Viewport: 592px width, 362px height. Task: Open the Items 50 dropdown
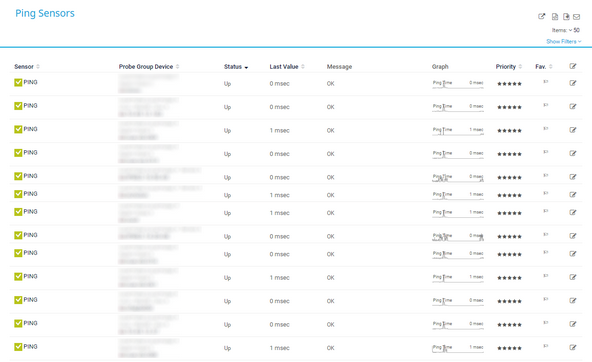coord(566,30)
